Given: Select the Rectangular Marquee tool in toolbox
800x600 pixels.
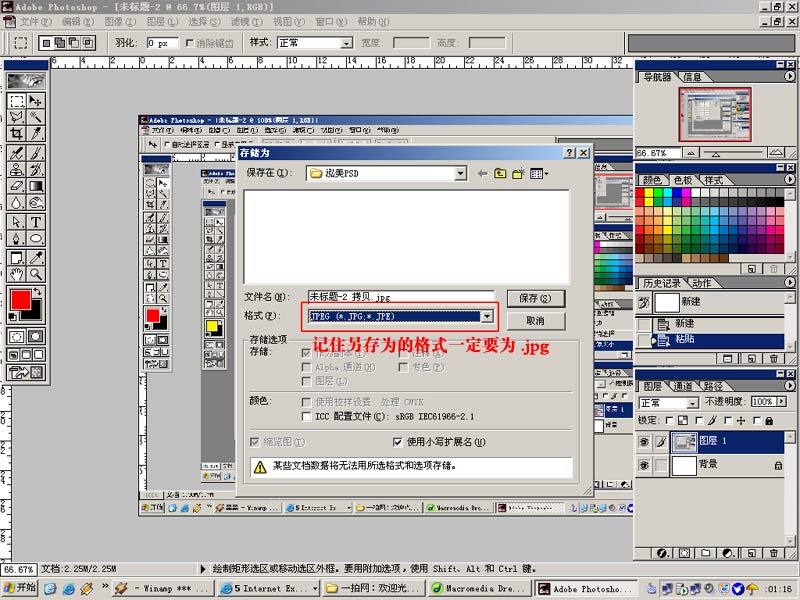Looking at the screenshot, I should click(x=16, y=101).
